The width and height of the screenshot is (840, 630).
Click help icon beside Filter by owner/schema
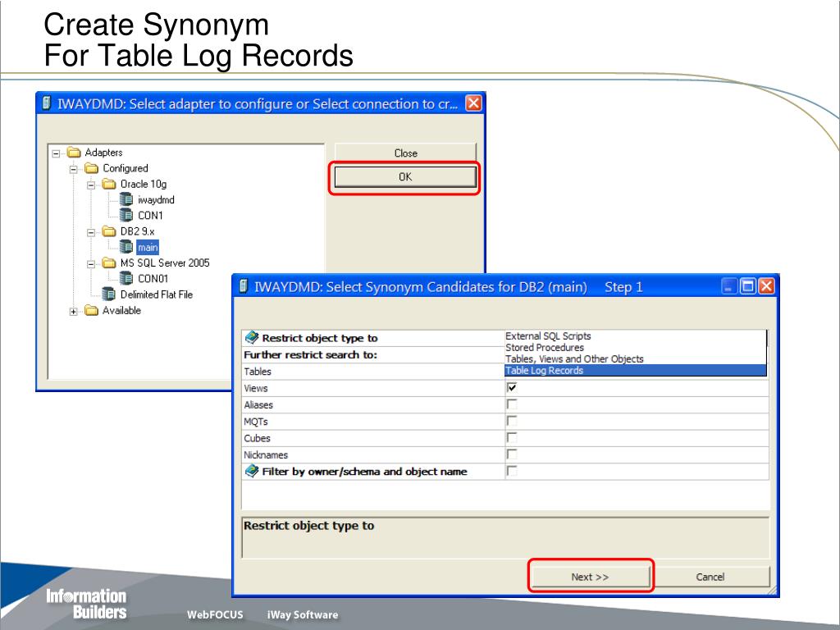[x=251, y=471]
